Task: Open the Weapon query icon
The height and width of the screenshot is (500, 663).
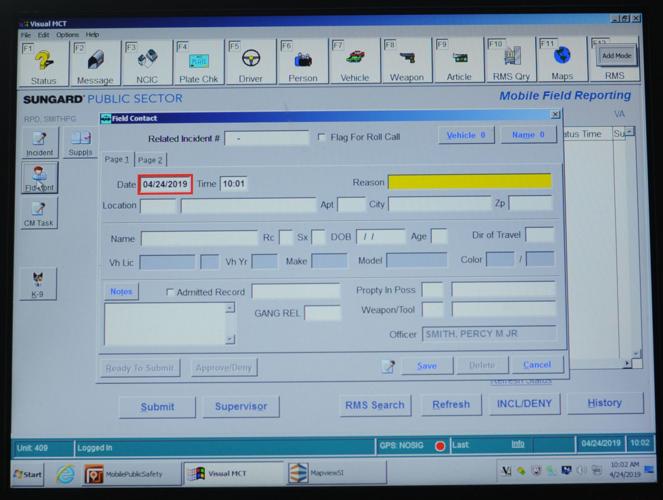Action: pyautogui.click(x=406, y=63)
